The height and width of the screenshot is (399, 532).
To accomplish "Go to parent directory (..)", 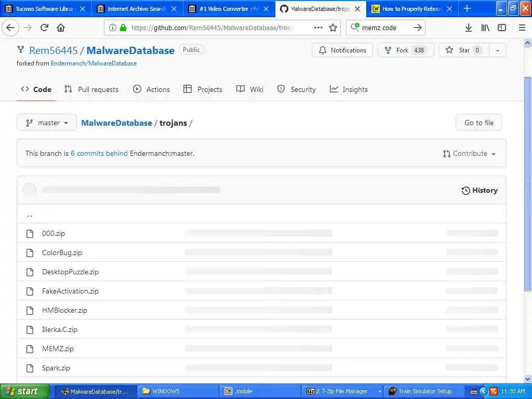I will click(x=30, y=215).
